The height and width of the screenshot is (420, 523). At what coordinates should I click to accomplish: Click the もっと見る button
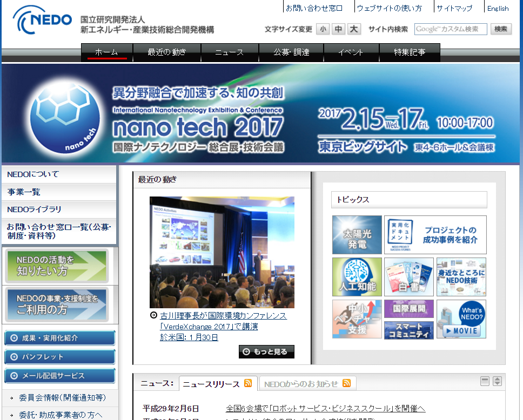[266, 351]
